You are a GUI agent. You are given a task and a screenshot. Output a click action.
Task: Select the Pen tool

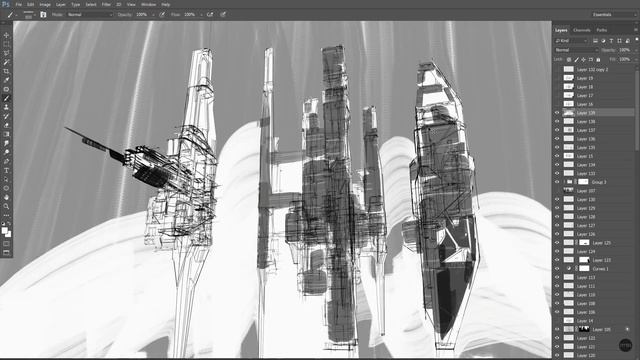click(x=6, y=161)
